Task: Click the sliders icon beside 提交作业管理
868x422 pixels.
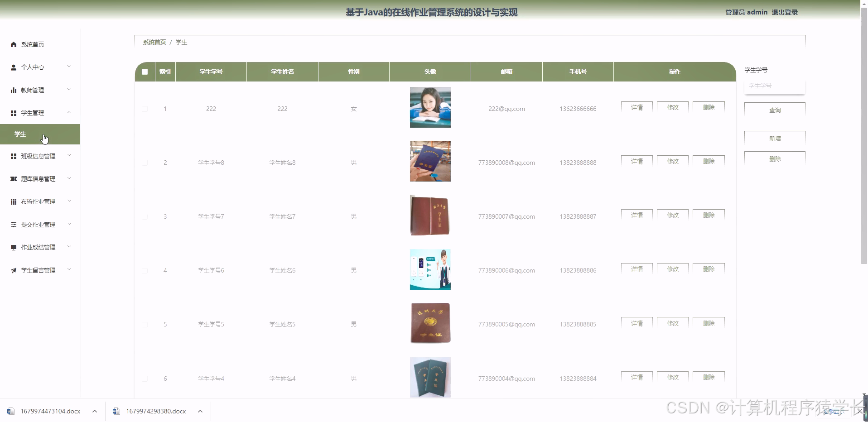Action: point(14,225)
